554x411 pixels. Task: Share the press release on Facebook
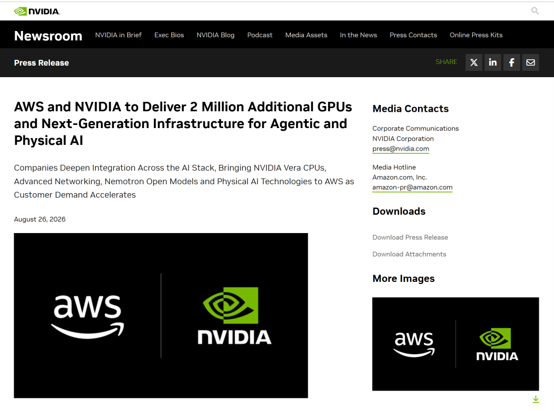click(512, 63)
